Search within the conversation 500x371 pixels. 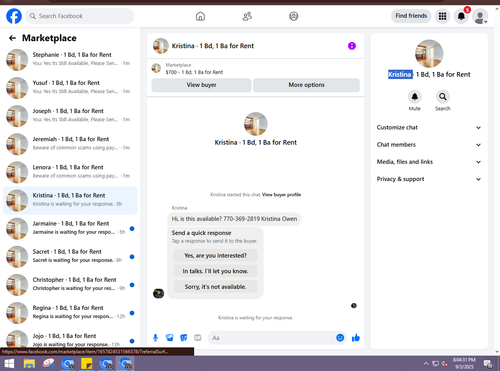pyautogui.click(x=443, y=97)
